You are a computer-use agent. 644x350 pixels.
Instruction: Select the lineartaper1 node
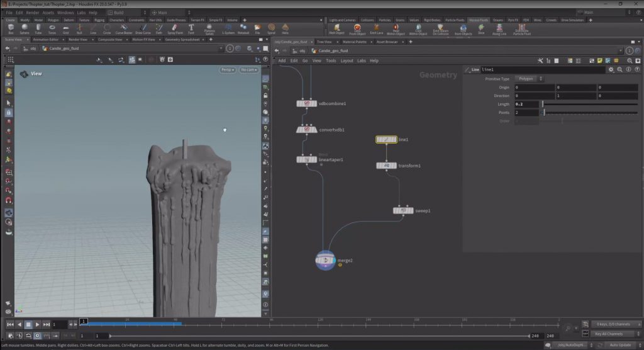(x=307, y=159)
